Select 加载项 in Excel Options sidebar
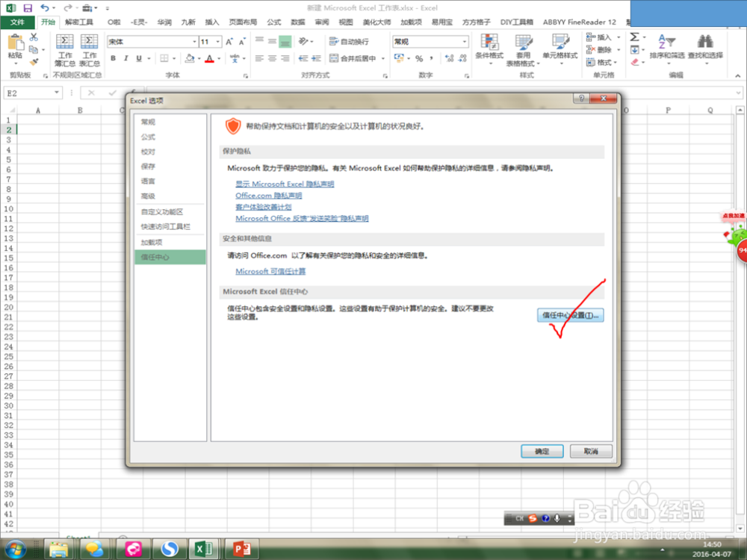747x560 pixels. pyautogui.click(x=170, y=242)
